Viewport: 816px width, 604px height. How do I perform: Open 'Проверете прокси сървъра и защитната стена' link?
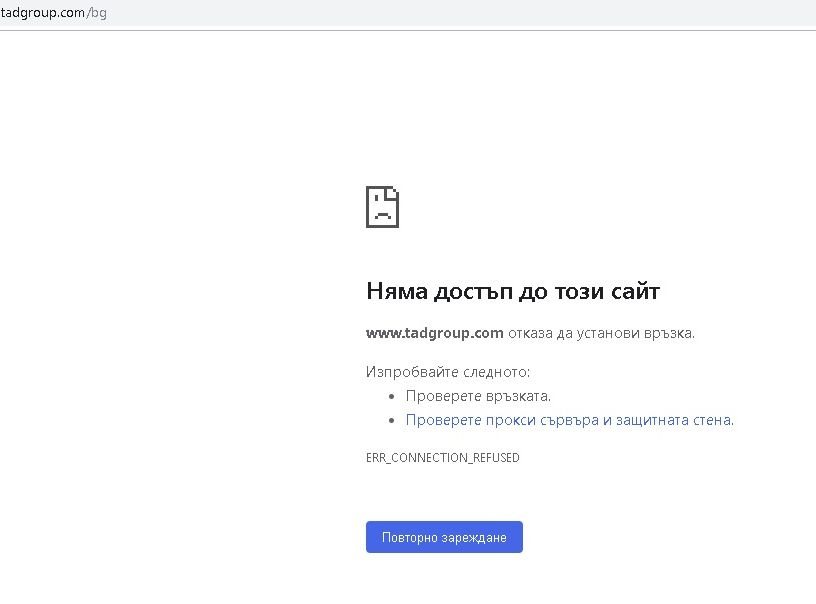click(x=569, y=420)
